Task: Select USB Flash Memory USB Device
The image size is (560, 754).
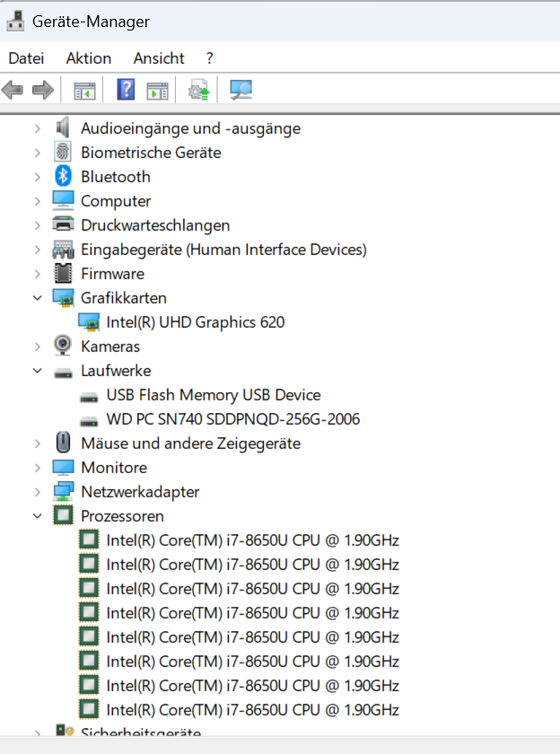Action: point(214,395)
